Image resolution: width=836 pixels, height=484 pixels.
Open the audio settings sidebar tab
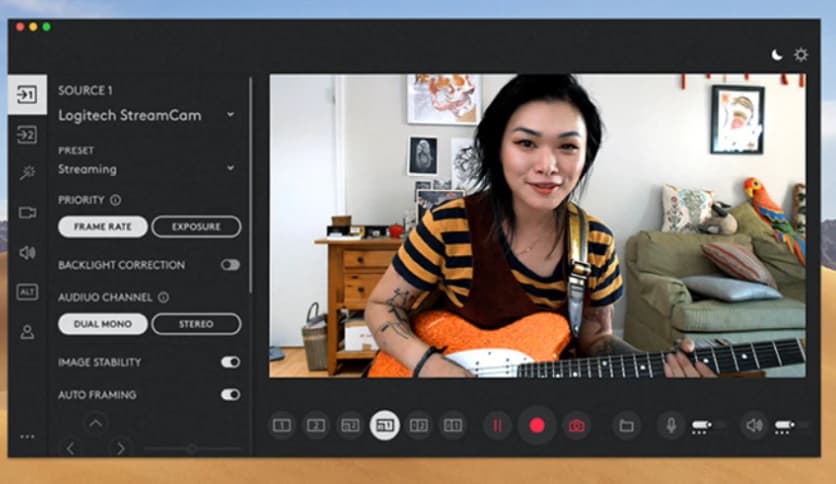pos(27,253)
